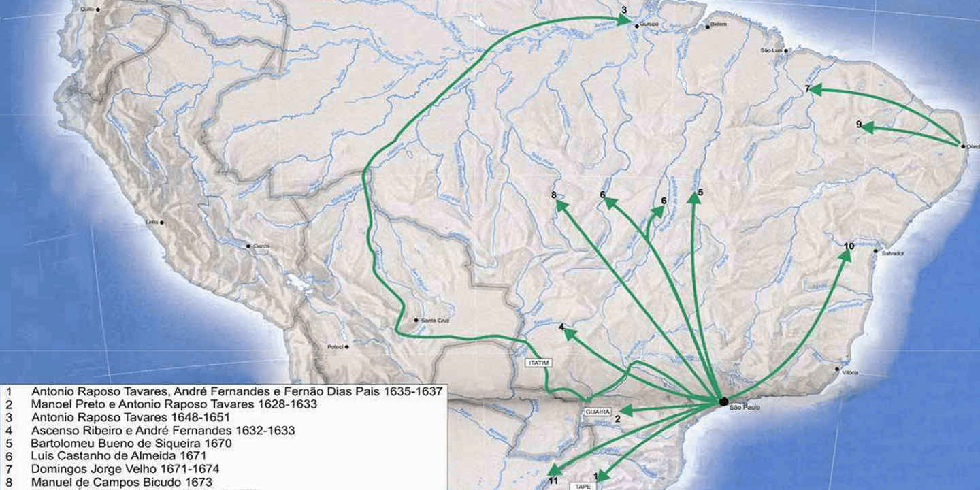Select the Lima city label
The height and width of the screenshot is (490, 980).
tap(151, 222)
